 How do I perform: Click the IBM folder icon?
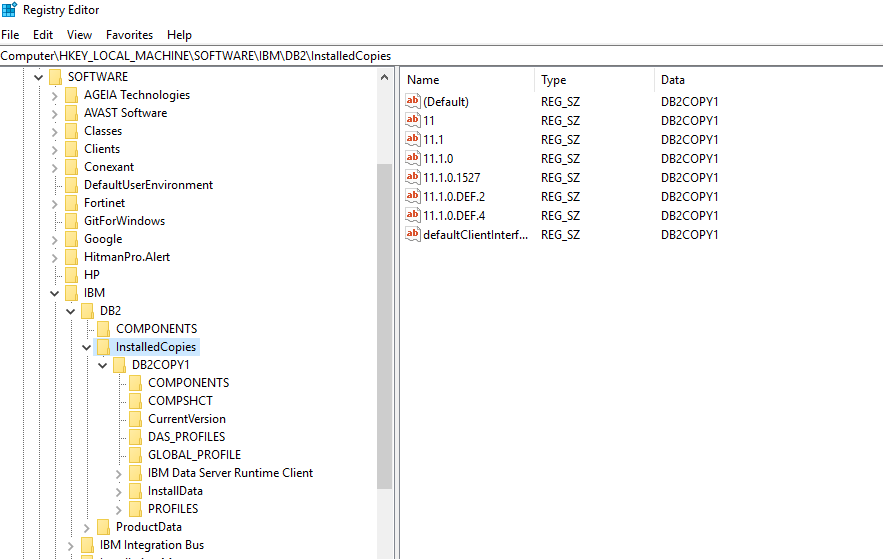click(72, 293)
